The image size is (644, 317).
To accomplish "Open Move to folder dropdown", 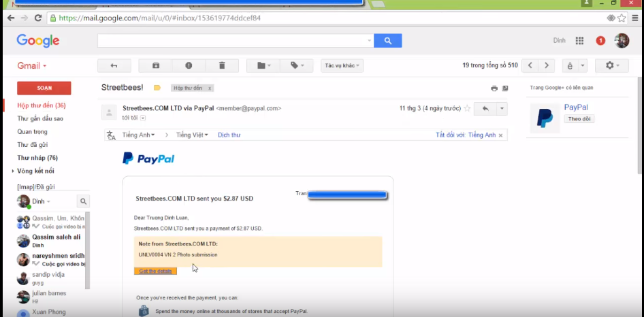I will pos(263,66).
